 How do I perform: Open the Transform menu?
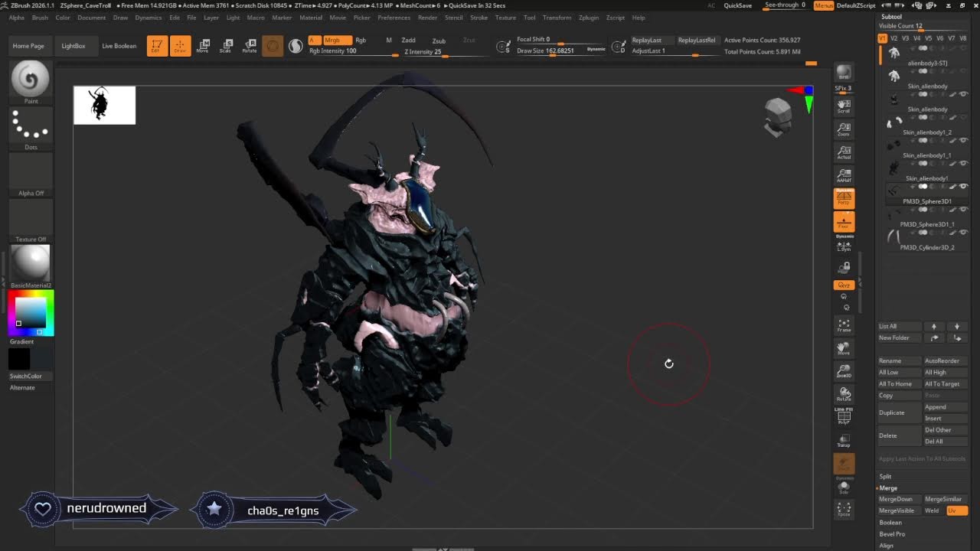pos(557,17)
